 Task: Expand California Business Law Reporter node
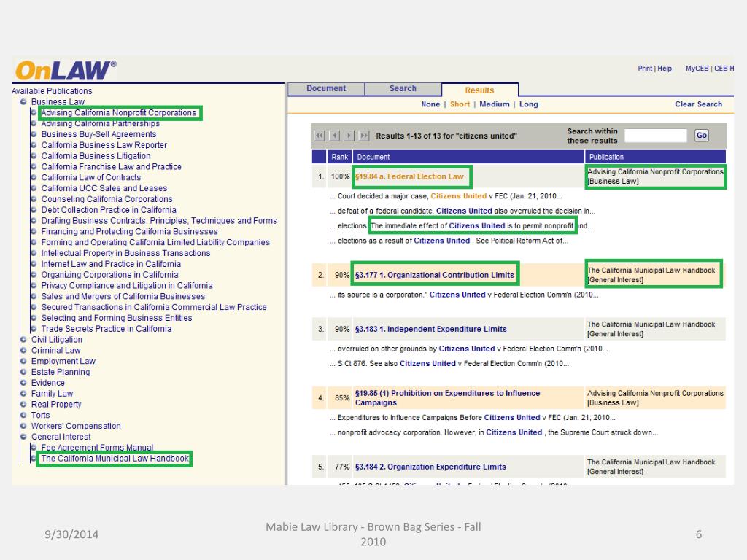(x=34, y=145)
